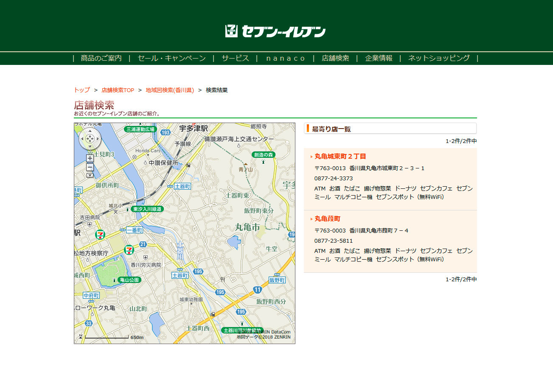Image resolution: width=553 pixels, height=392 pixels.
Task: Open the 企業情報 menu item
Action: point(379,58)
